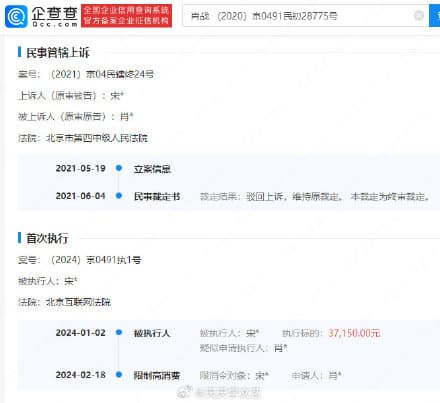Click the Qcc.com logo icon
This screenshot has height=403, width=440.
[x=16, y=16]
